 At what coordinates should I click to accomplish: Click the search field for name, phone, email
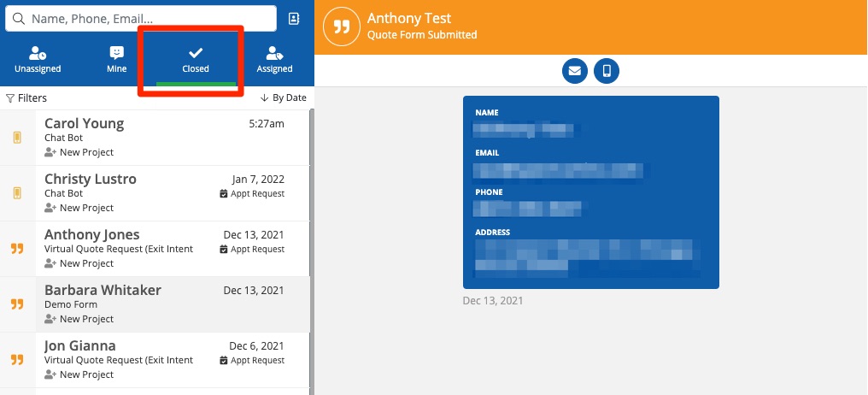(145, 19)
